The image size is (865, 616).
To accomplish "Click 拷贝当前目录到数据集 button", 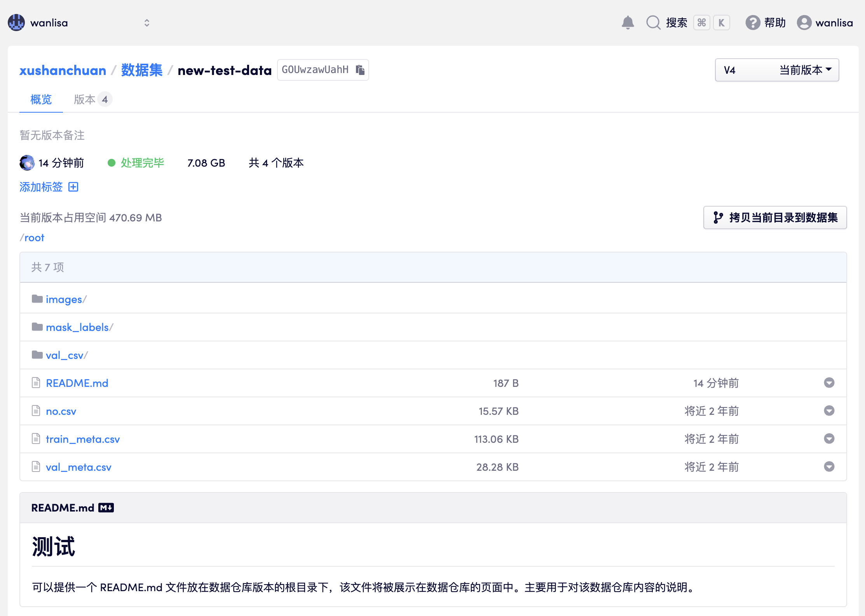I will pyautogui.click(x=775, y=218).
